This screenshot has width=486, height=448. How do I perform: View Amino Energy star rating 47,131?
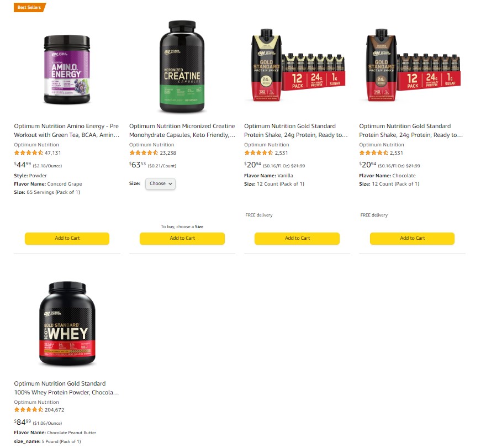coord(38,153)
